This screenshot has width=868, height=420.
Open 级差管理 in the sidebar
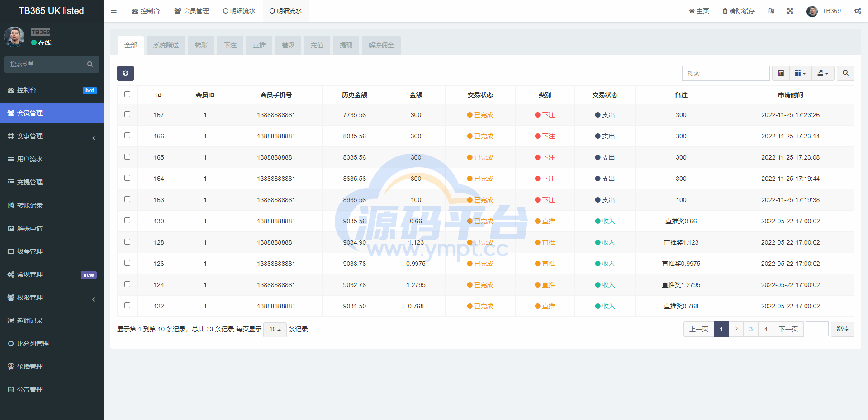pyautogui.click(x=52, y=251)
